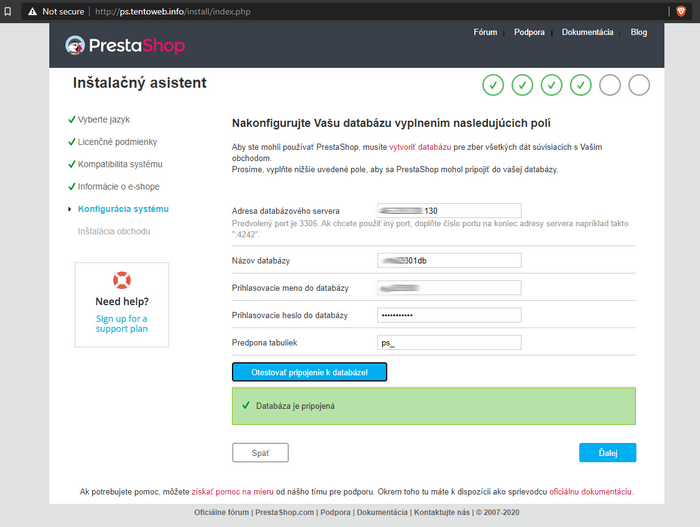This screenshot has width=700, height=527.
Task: Focus the Adresa databázového servera field
Action: [450, 211]
